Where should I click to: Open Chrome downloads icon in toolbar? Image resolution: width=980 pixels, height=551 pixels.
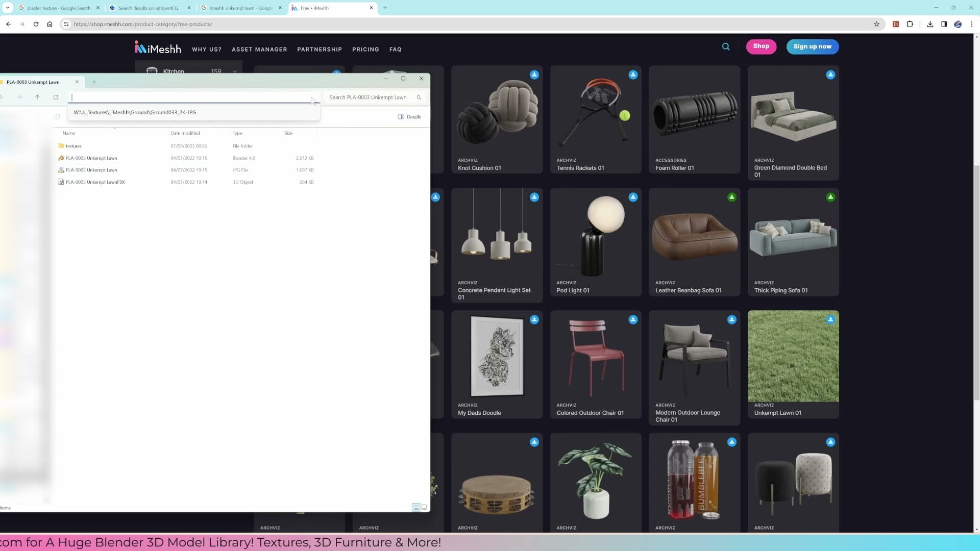tap(930, 24)
